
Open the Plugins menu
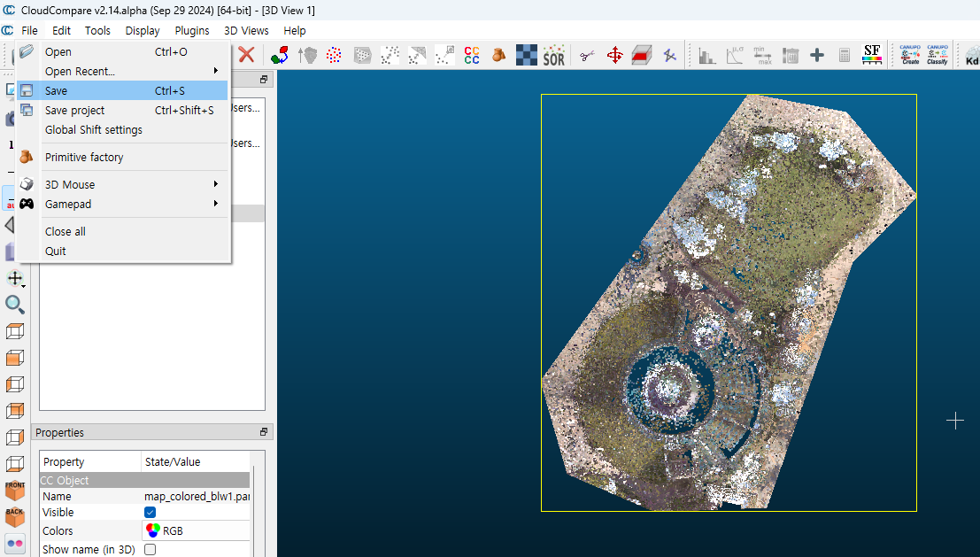click(x=192, y=30)
